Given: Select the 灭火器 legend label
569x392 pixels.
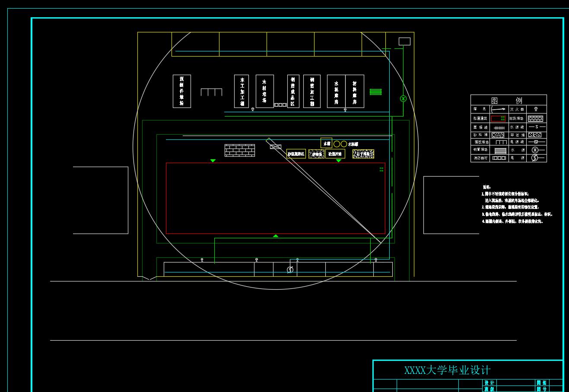Looking at the screenshot, I should coord(517,109).
